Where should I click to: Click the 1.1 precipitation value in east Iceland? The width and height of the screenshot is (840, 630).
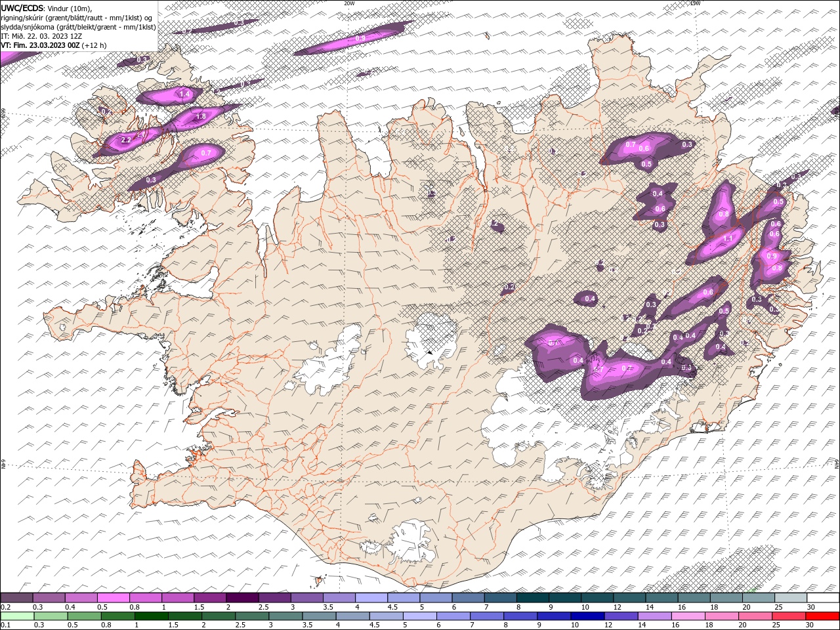coord(728,239)
